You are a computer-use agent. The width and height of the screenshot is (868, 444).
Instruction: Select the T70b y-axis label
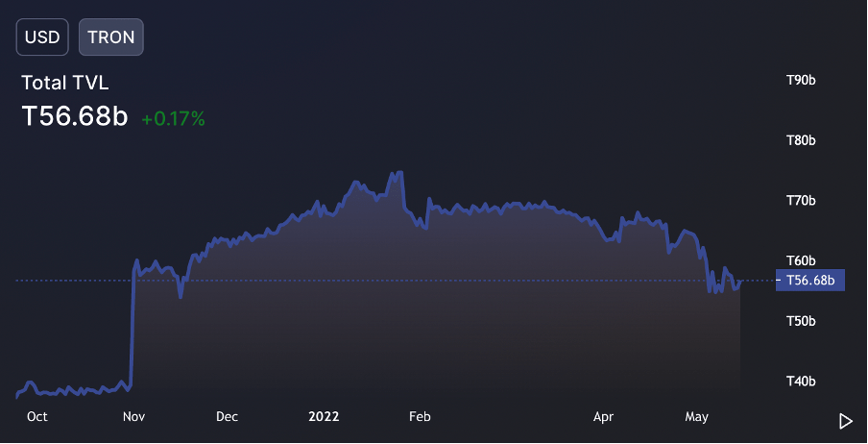coord(800,201)
